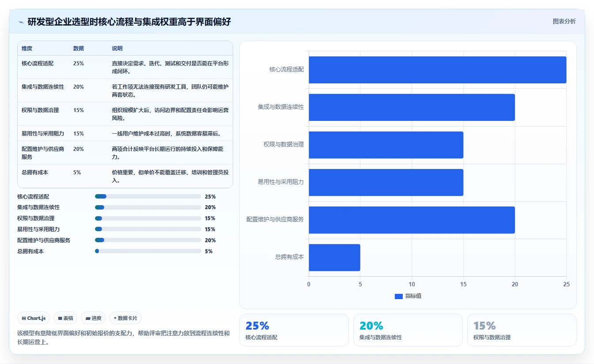
Task: Click the chart title heading text
Action: tap(129, 22)
